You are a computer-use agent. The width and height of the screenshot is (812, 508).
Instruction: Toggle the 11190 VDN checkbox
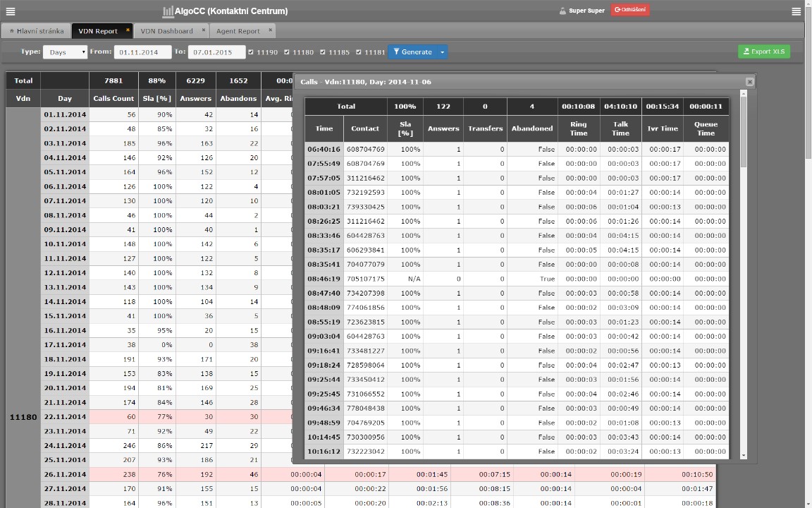point(252,52)
